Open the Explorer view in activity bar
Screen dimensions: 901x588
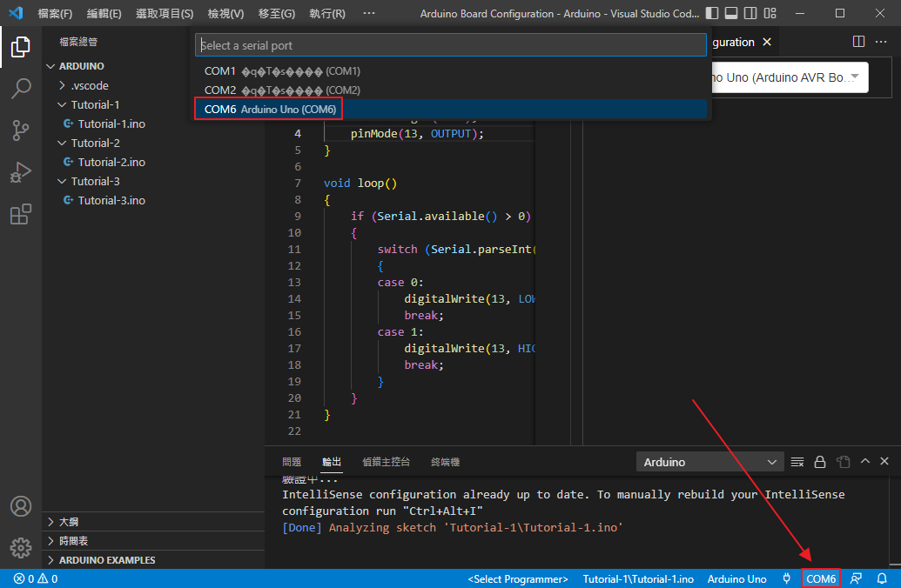21,47
